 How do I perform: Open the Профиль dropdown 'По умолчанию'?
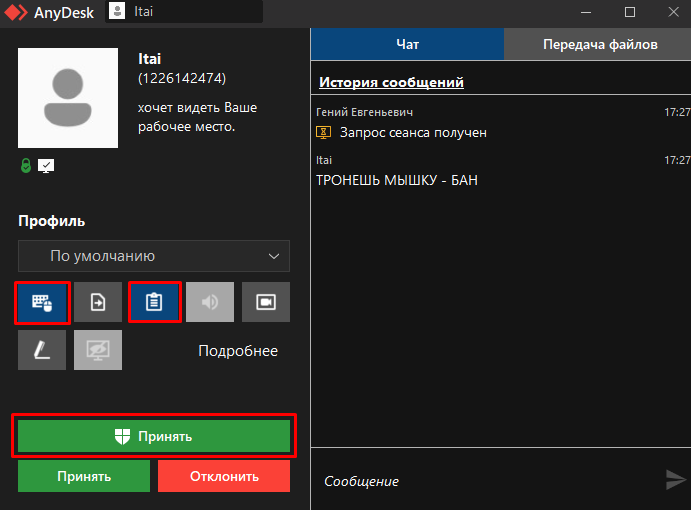point(153,256)
